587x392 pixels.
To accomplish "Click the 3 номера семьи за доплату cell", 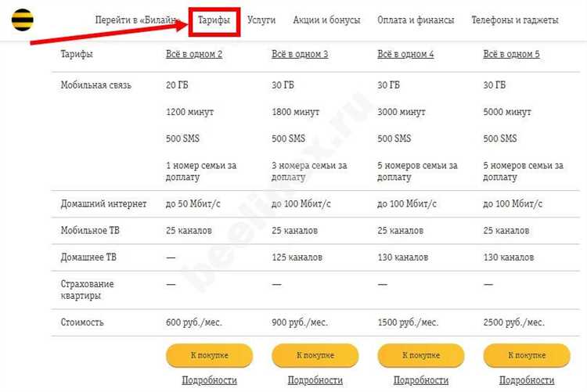I will click(309, 171).
